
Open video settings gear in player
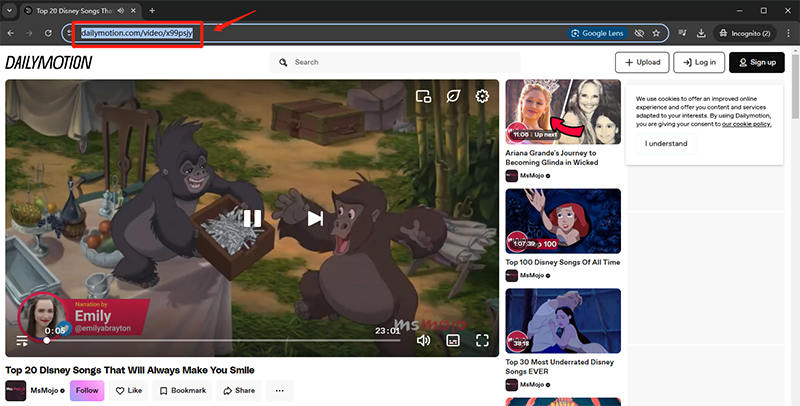pyautogui.click(x=482, y=96)
